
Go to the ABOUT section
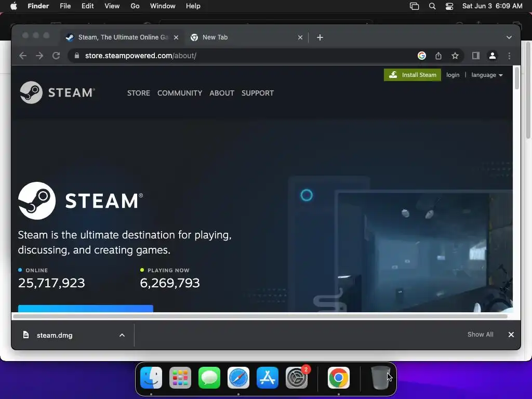(221, 93)
